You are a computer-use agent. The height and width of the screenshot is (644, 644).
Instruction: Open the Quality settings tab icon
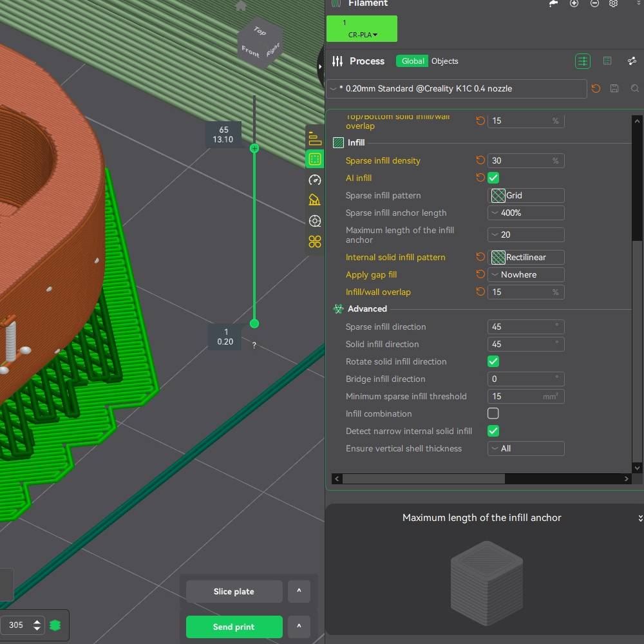point(315,138)
